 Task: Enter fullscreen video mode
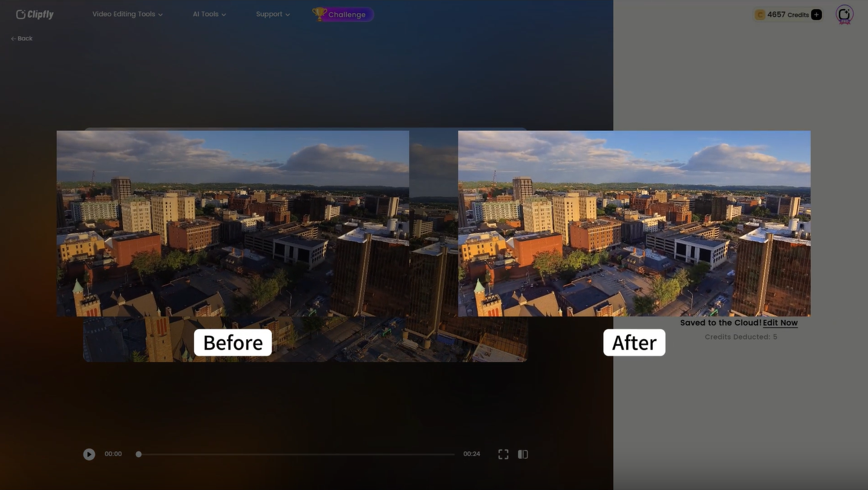tap(503, 454)
